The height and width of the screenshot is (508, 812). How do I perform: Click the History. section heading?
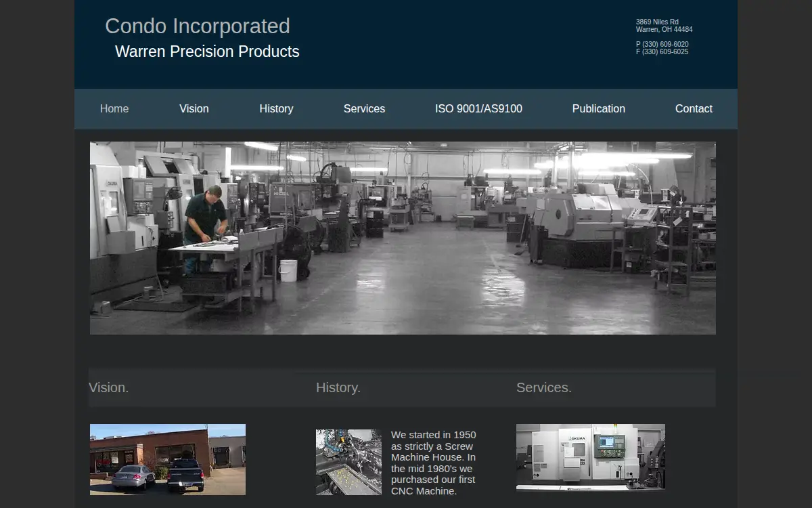338,387
